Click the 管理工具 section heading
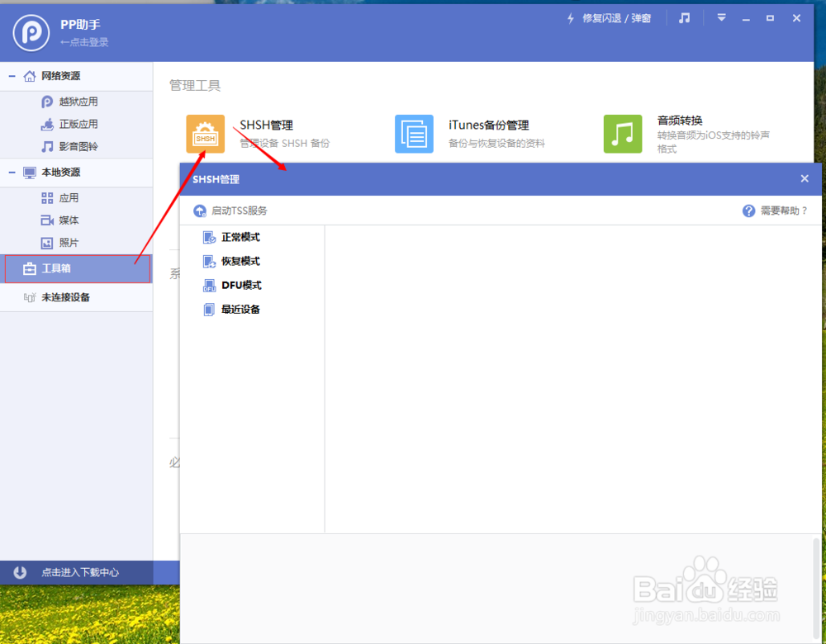 point(194,86)
